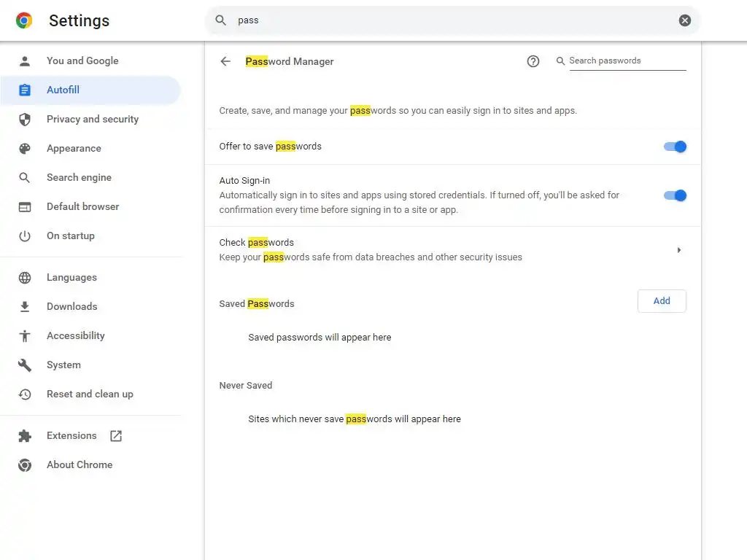This screenshot has width=747, height=560.
Task: Click the Check passwords label
Action: [x=256, y=242]
